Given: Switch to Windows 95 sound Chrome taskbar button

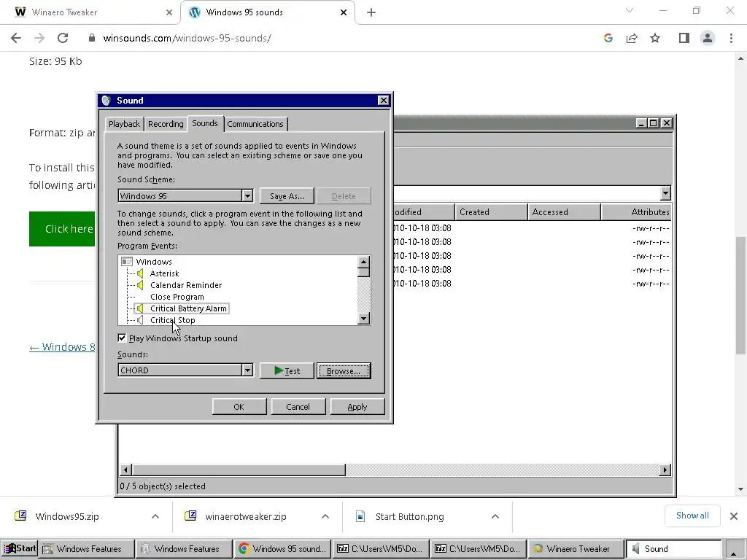Looking at the screenshot, I should [x=282, y=548].
